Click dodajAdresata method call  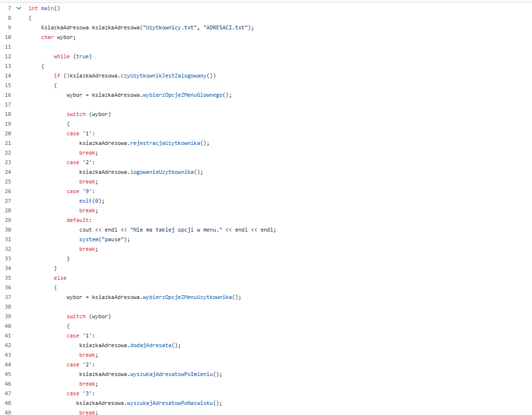coord(151,345)
